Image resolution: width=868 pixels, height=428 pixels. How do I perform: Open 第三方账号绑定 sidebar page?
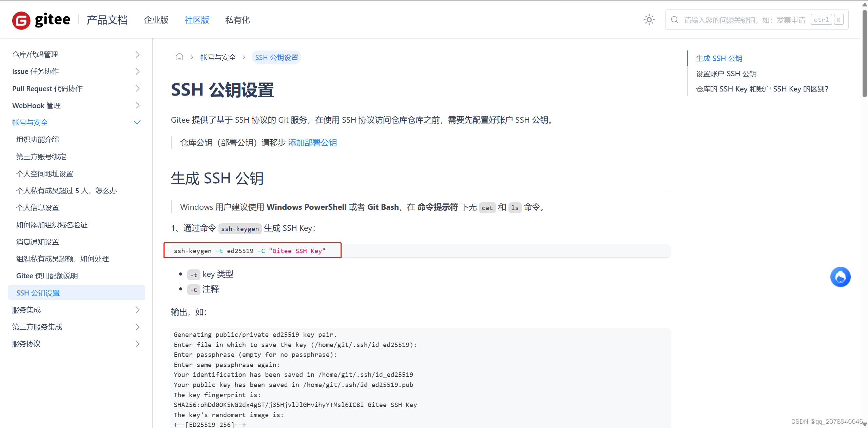(x=41, y=157)
